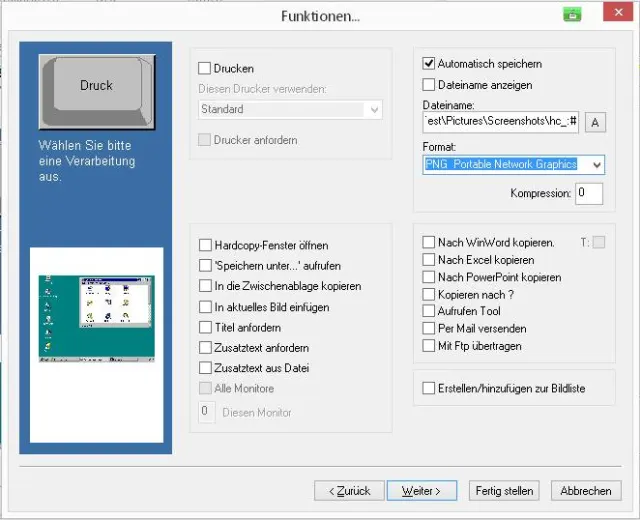
Task: Click the desktop preview thumbnail
Action: [x=97, y=318]
